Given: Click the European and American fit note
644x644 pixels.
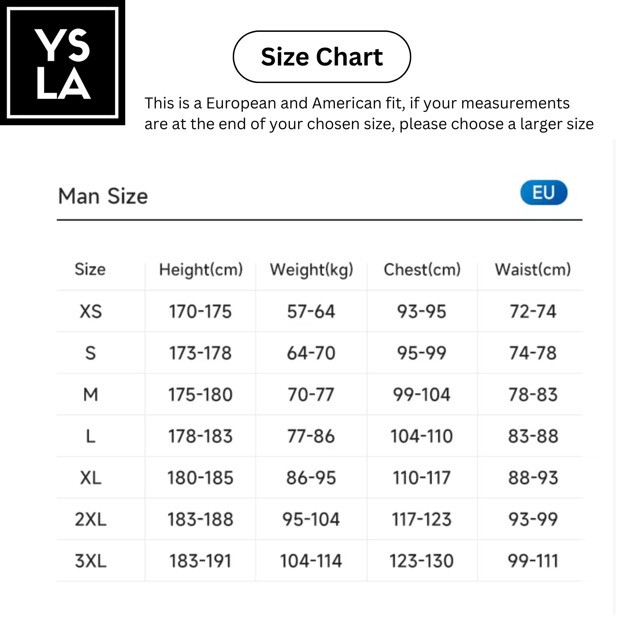Looking at the screenshot, I should 369,113.
